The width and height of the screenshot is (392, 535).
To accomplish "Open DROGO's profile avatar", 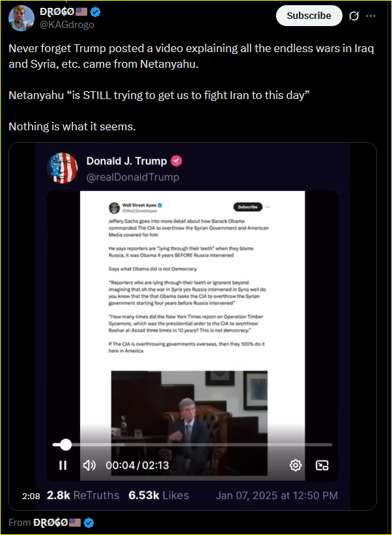I will pos(21,18).
